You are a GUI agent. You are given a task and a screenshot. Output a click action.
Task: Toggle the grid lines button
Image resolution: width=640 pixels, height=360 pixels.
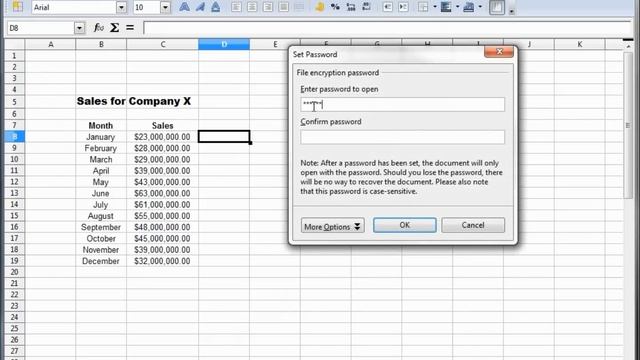pos(497,7)
